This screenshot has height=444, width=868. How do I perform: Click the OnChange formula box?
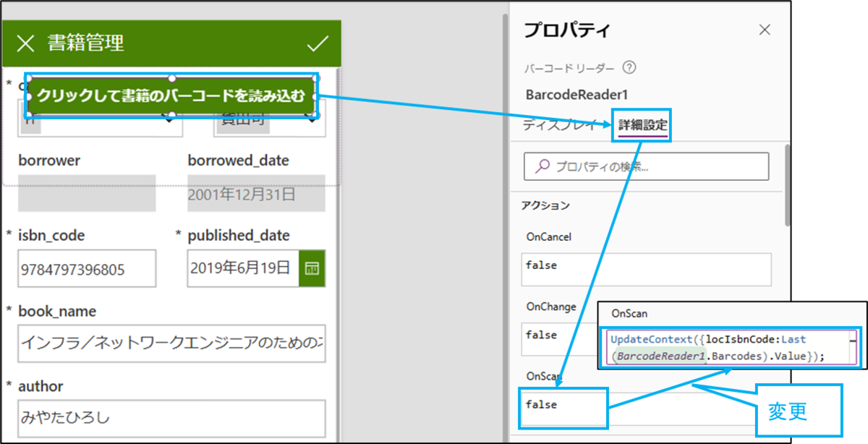click(560, 340)
